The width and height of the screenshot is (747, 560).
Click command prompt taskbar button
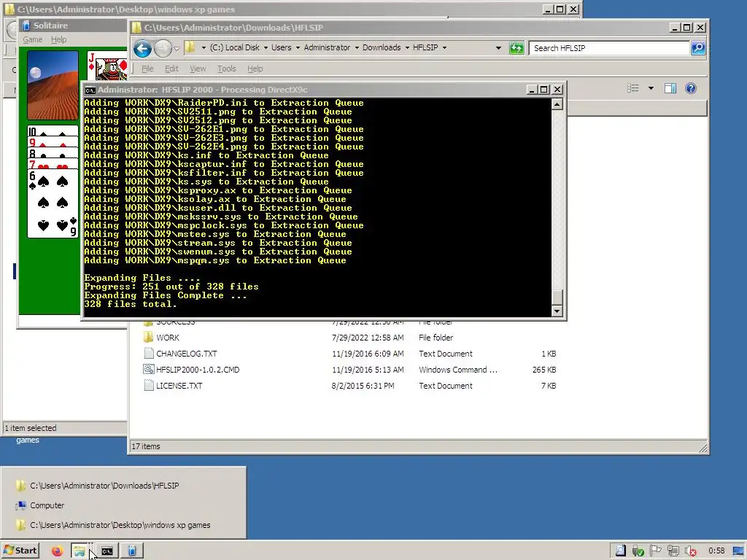coord(107,551)
